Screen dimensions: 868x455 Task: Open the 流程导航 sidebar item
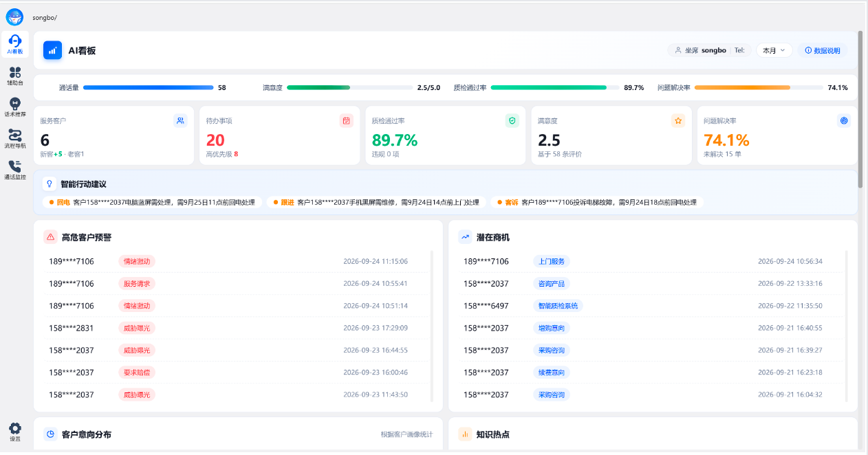pyautogui.click(x=14, y=139)
